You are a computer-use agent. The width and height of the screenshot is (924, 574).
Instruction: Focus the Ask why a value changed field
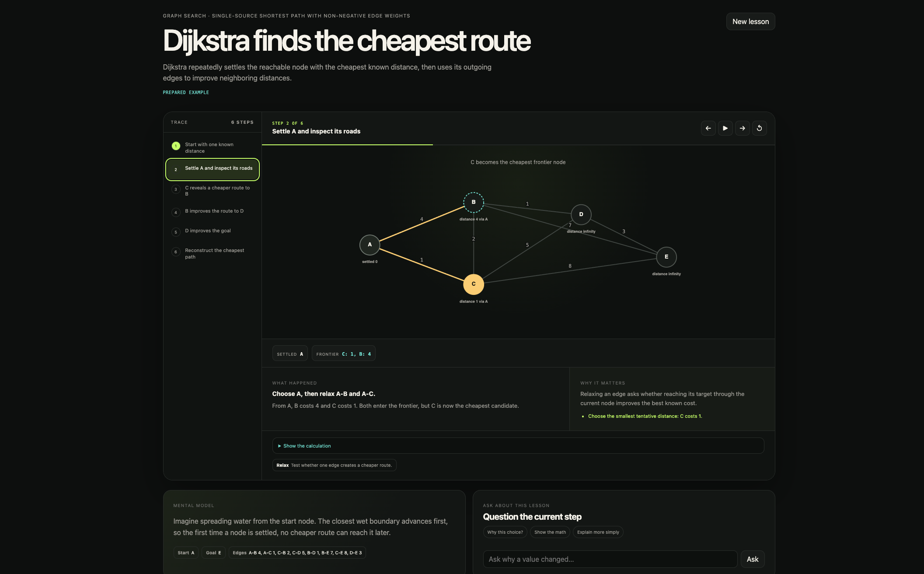click(610, 559)
